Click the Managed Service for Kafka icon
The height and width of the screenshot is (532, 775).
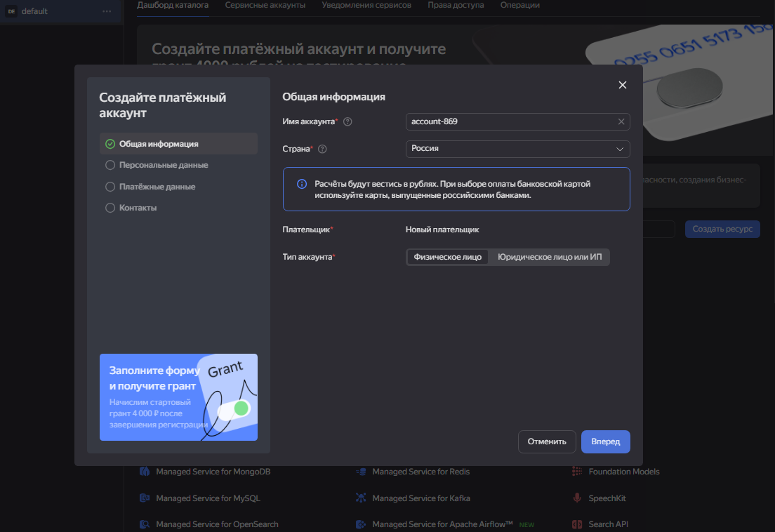click(361, 498)
